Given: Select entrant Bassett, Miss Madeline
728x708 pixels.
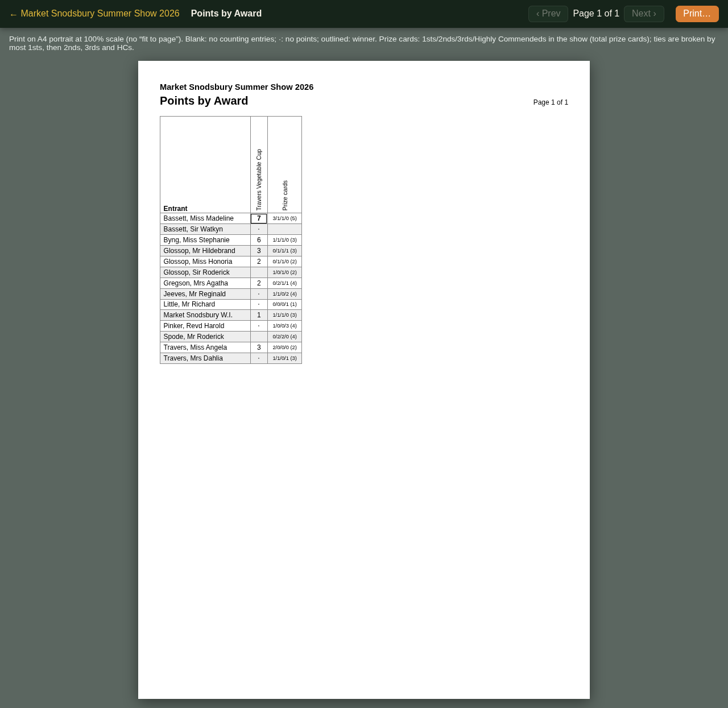Looking at the screenshot, I should tap(205, 218).
